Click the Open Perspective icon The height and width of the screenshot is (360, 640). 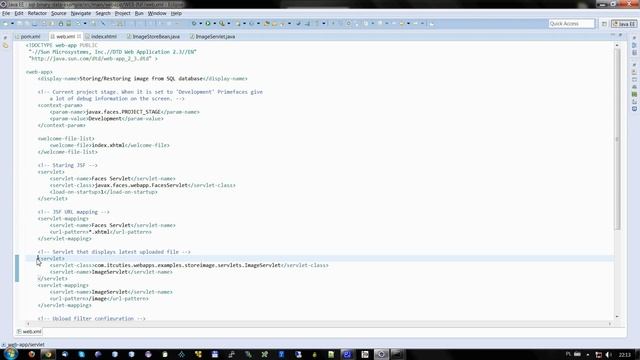coord(604,24)
